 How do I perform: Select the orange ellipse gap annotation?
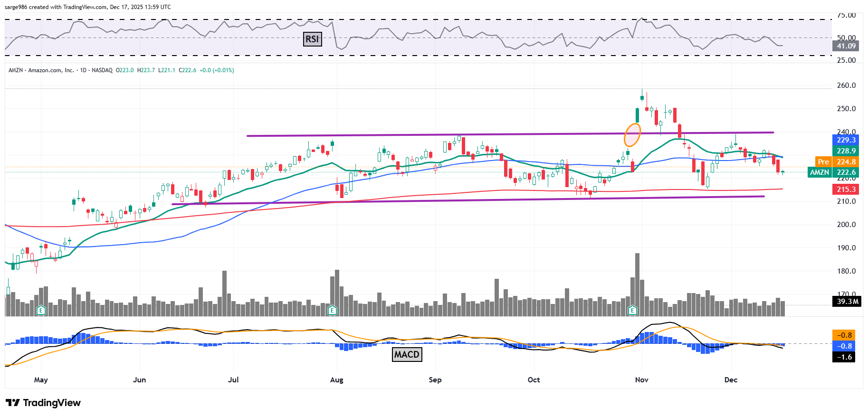(x=632, y=134)
